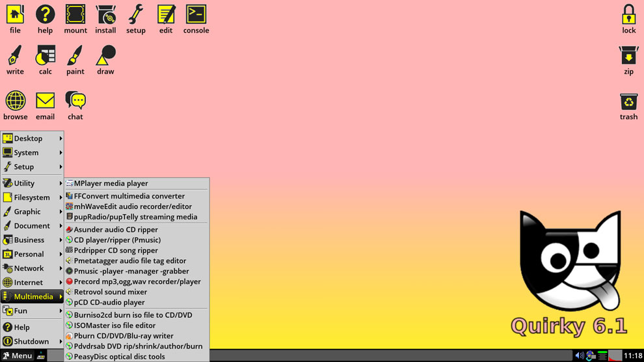Viewport: 644px width, 362px height.
Task: Open the Internet menu category
Action: [x=32, y=283]
